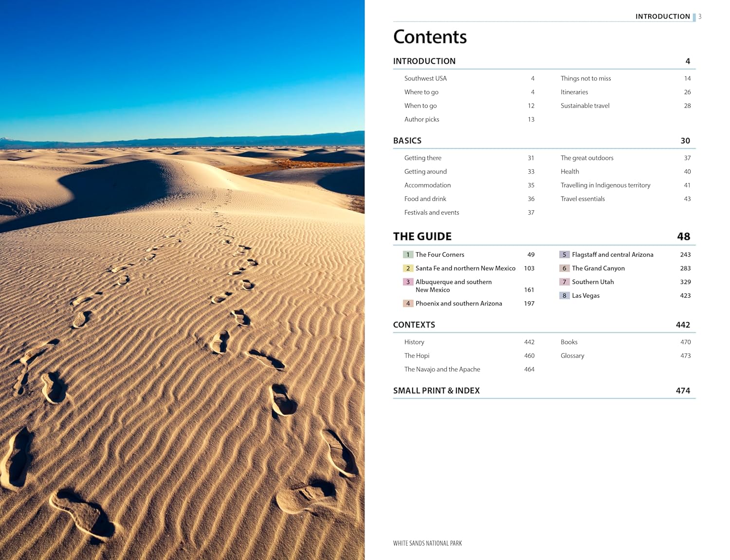Click the White Sands National Park caption
This screenshot has width=730, height=560.
[x=427, y=543]
